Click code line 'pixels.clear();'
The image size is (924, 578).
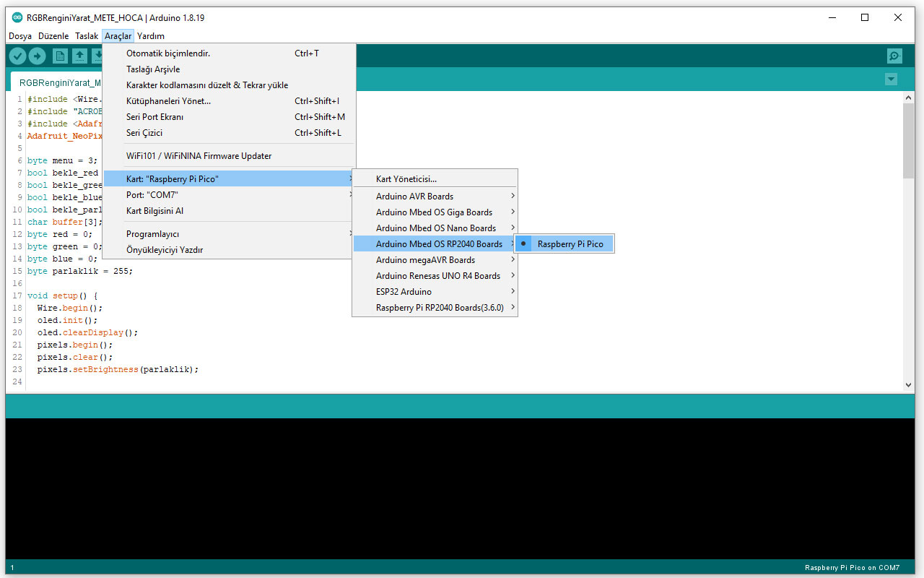tap(75, 357)
